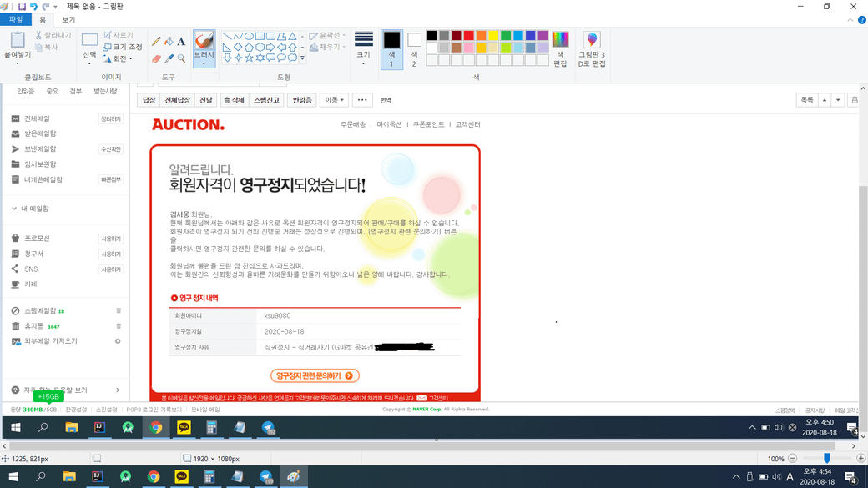Switch to the 보기 (View) tab
This screenshot has width=868, height=488.
[68, 20]
